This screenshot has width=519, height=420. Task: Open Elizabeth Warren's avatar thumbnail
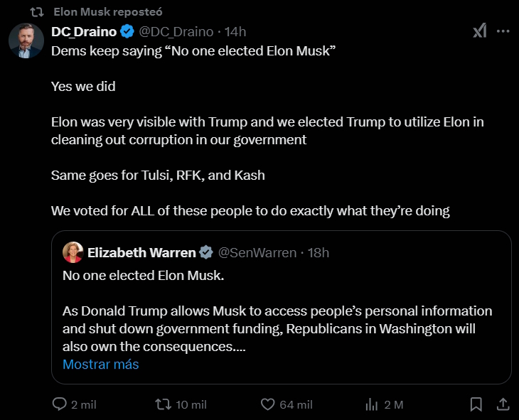pos(73,252)
